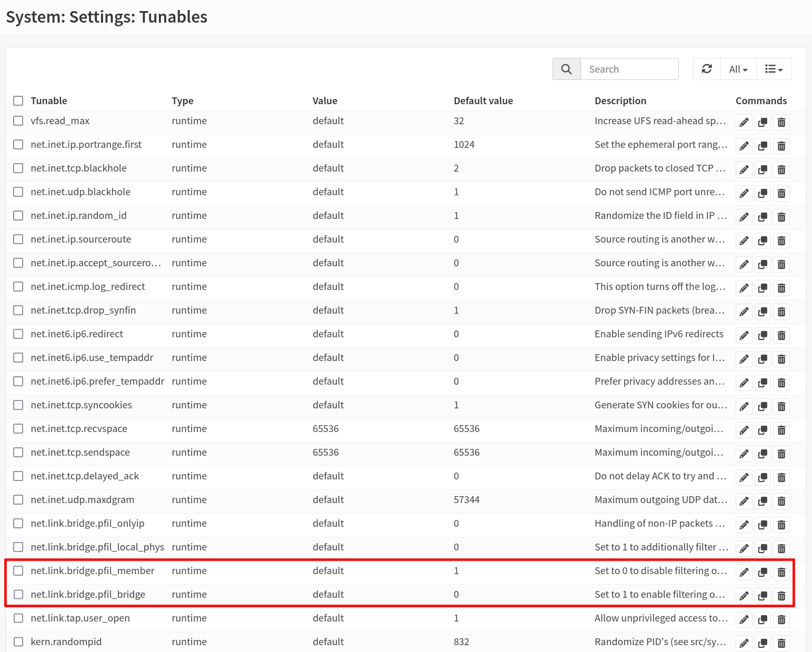Clone the net.inet.tcp.blackhole tunable
The image size is (812, 652).
pyautogui.click(x=763, y=170)
